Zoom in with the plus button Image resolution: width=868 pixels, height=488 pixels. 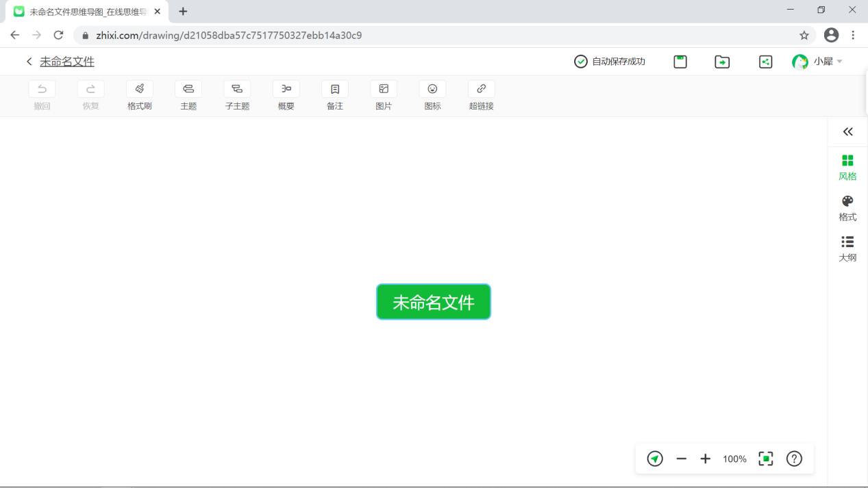click(705, 459)
